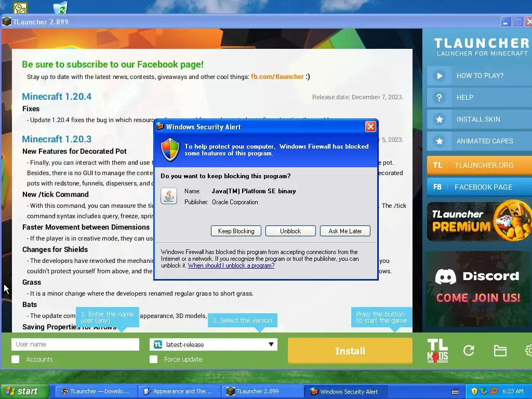Open the yellow desktop icon at top left
The height and width of the screenshot is (399, 532).
pos(20,8)
